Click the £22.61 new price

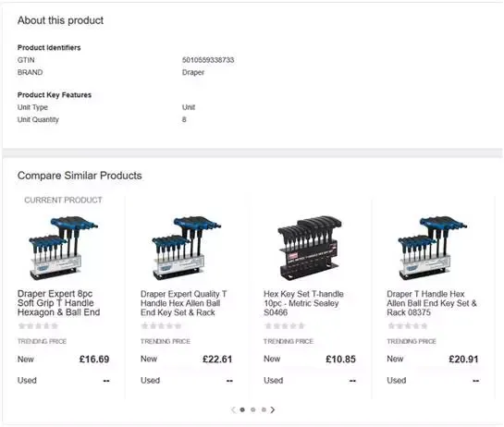[217, 360]
